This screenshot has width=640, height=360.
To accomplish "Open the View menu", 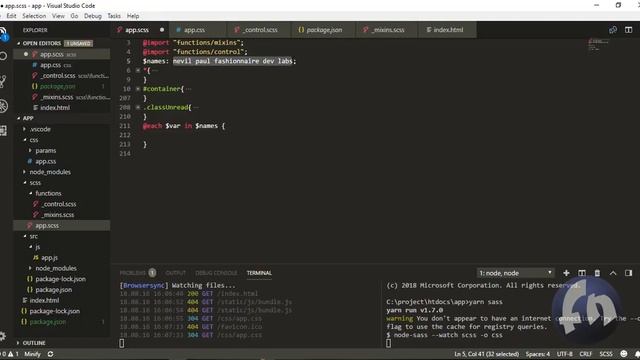I will [58, 16].
